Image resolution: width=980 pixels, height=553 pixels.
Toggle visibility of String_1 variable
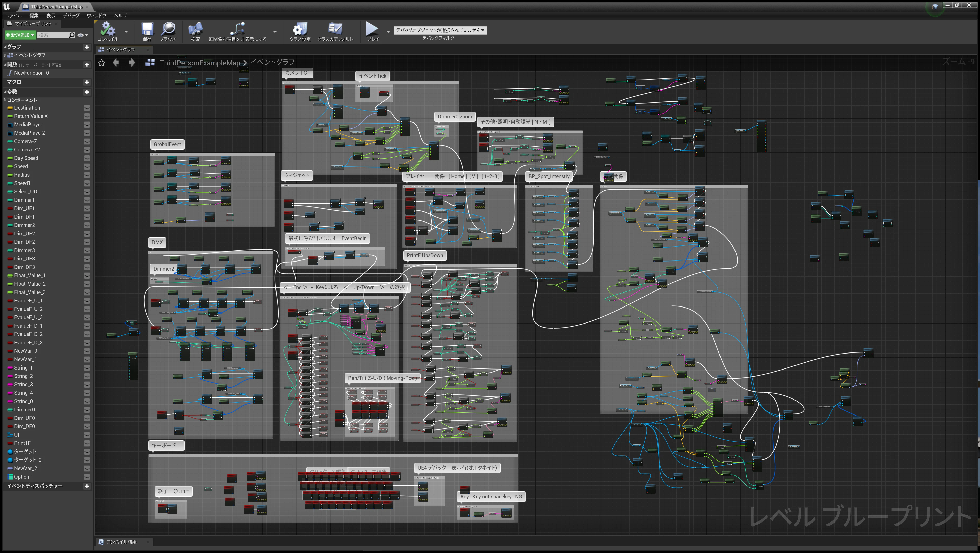coord(87,368)
